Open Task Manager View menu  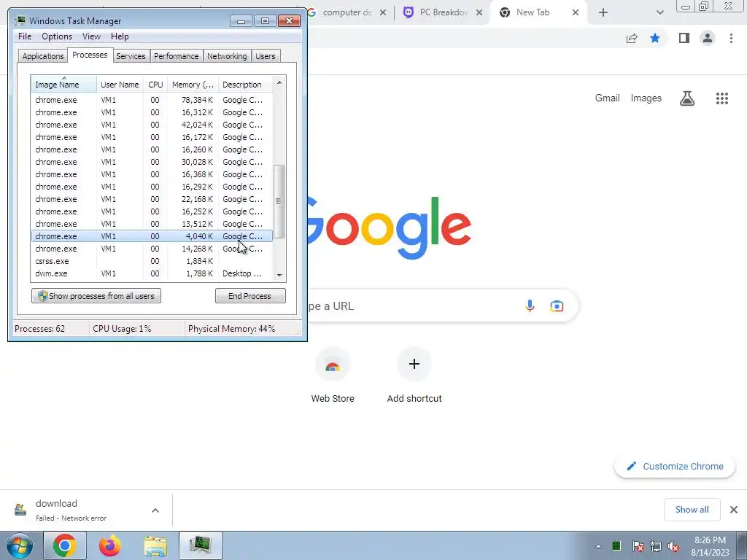click(91, 36)
